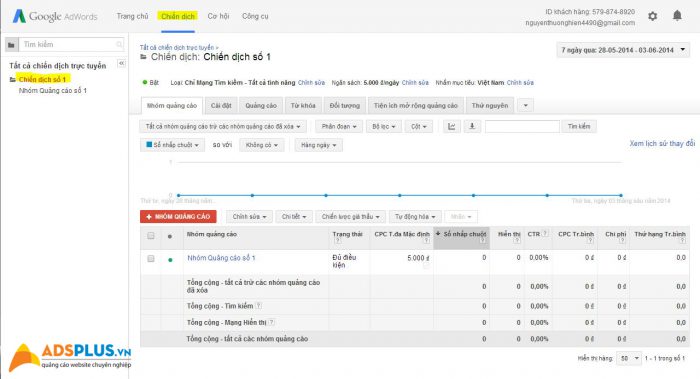700x379 pixels.
Task: Click help icon beside Tổng cộng - Mạng Hiển thị
Action: (x=271, y=322)
